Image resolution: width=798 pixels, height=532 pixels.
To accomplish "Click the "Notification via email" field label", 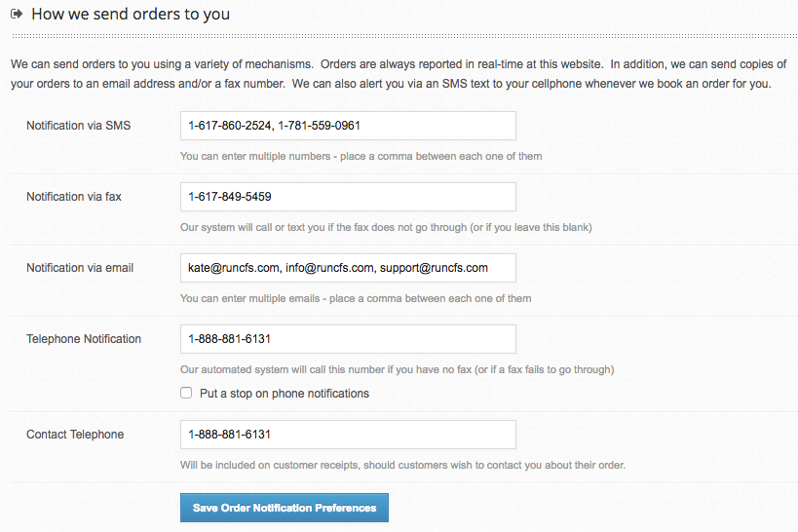I will tap(80, 268).
